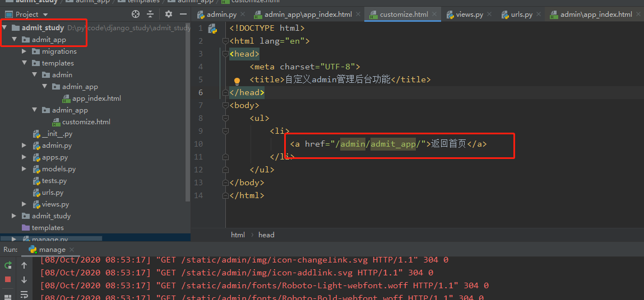The height and width of the screenshot is (300, 644).
Task: Collapse the admit_study root project node
Action: pos(4,28)
